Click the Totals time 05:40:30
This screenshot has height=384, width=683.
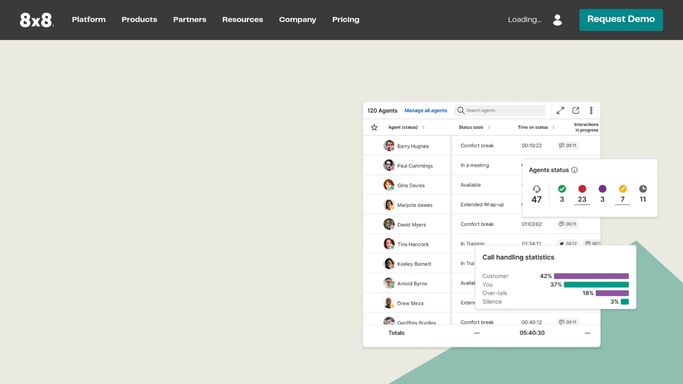click(x=532, y=333)
